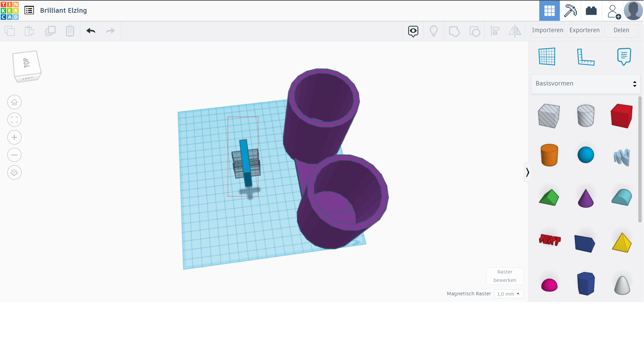Toggle the notes visibility icon in toolbar
The height and width of the screenshot is (362, 644).
[x=413, y=31]
